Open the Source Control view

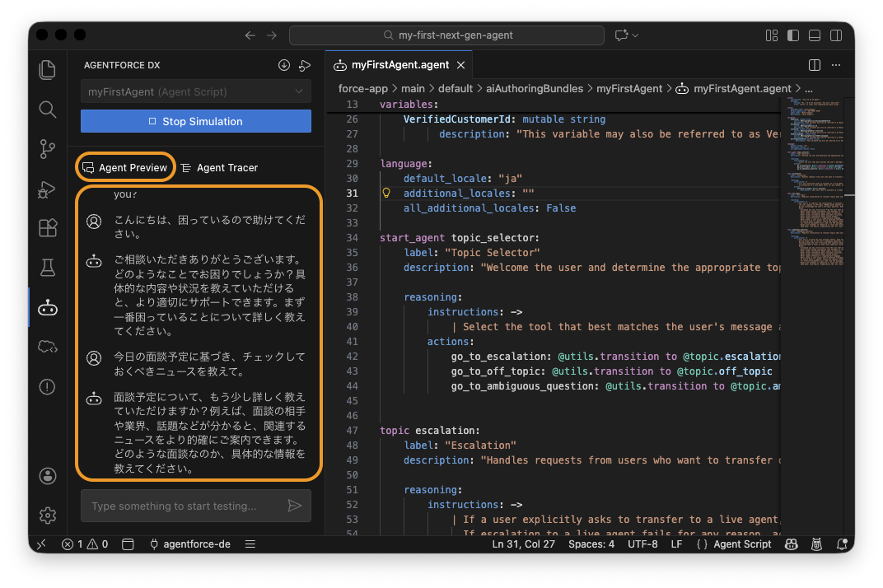47,149
